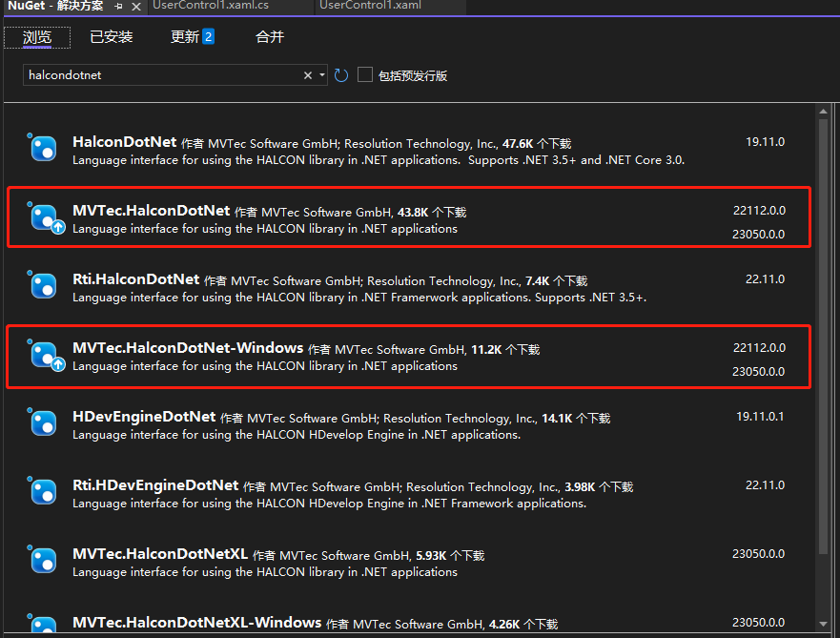Image resolution: width=840 pixels, height=638 pixels.
Task: Open the search history dropdown arrow
Action: click(322, 75)
